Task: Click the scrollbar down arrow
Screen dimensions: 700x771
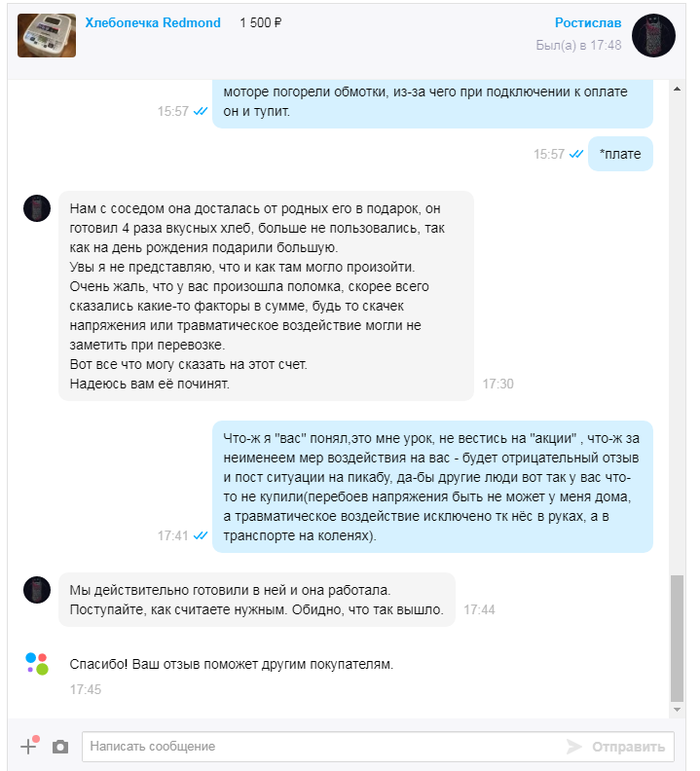Action: click(677, 709)
